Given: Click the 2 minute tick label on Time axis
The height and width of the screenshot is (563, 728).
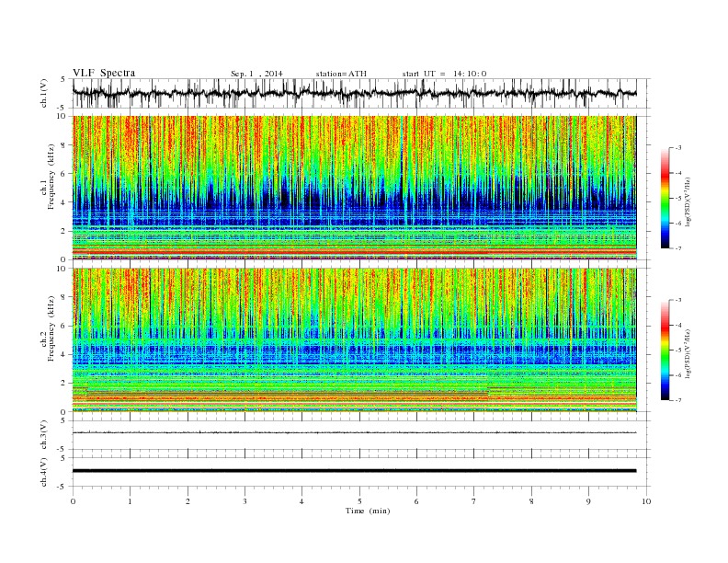Looking at the screenshot, I should click(x=188, y=501).
